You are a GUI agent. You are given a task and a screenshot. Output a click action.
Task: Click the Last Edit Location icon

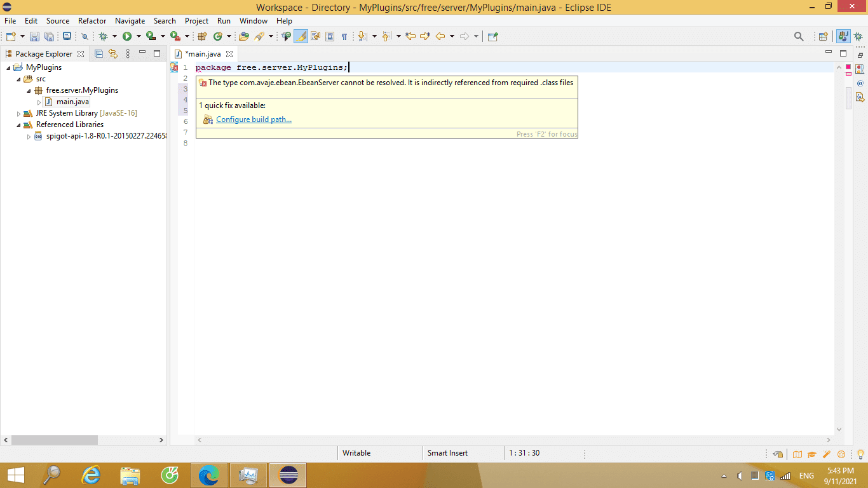(410, 37)
